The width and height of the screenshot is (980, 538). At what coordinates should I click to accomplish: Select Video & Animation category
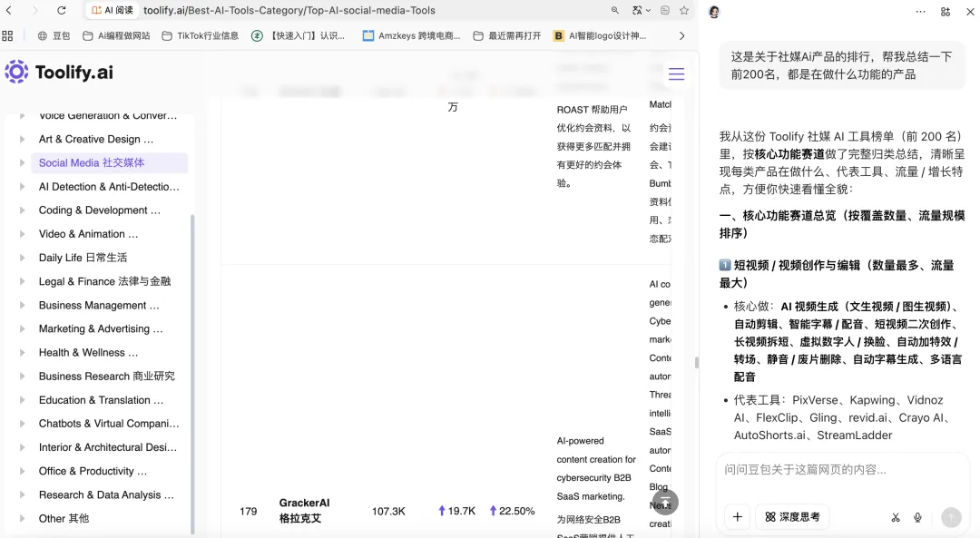pyautogui.click(x=88, y=234)
